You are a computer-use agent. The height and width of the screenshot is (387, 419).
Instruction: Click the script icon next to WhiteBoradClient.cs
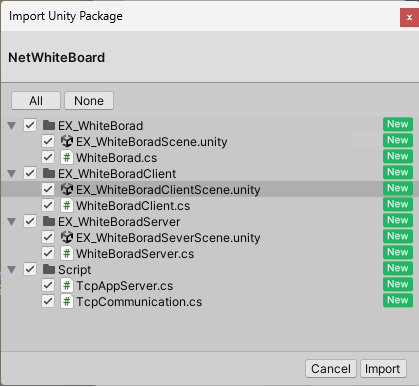point(67,205)
